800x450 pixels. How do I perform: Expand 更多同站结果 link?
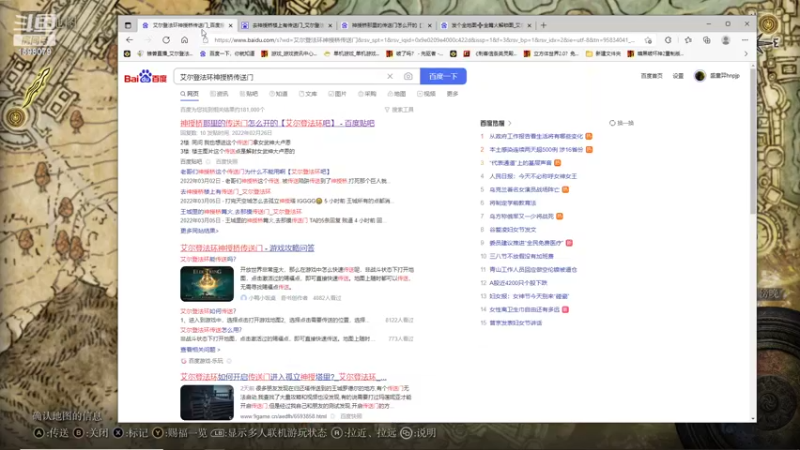pyautogui.click(x=199, y=231)
